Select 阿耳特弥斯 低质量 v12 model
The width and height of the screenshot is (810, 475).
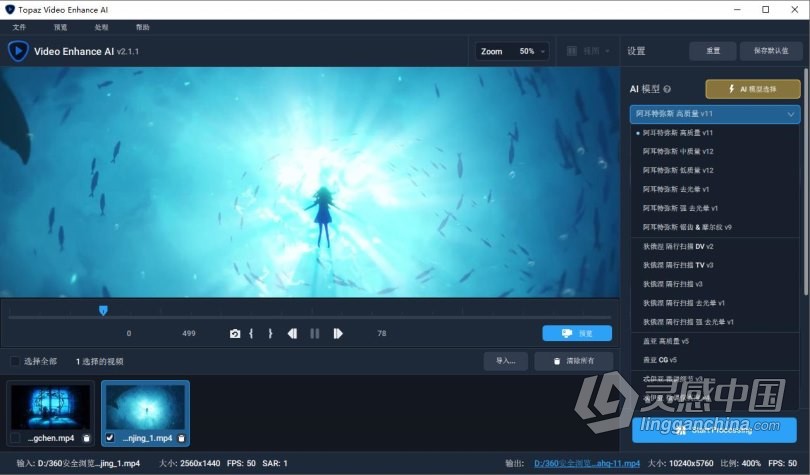[x=715, y=170]
